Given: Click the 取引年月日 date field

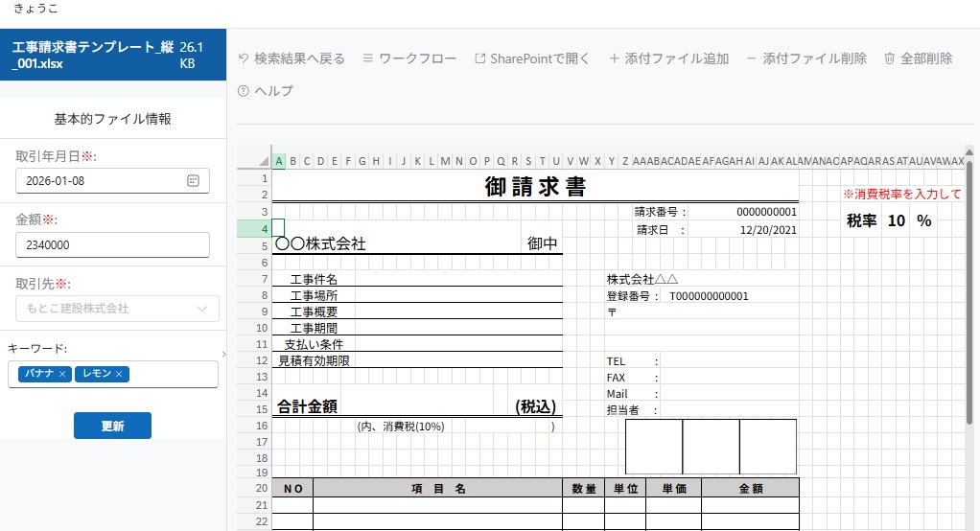Looking at the screenshot, I should (101, 180).
